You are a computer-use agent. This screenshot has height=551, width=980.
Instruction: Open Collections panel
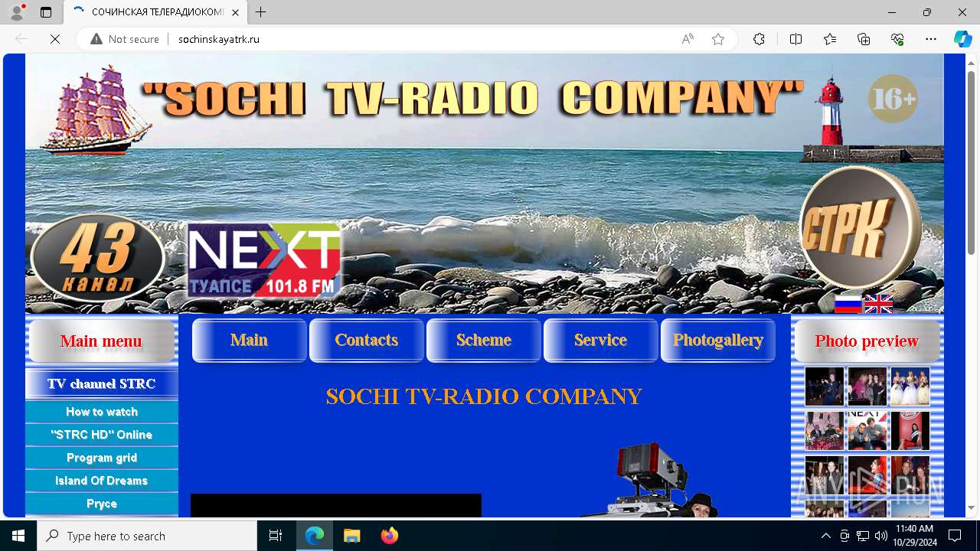864,39
